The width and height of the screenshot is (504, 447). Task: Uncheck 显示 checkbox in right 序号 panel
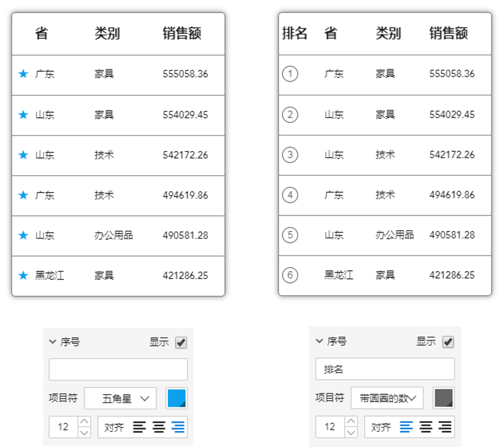coord(448,343)
